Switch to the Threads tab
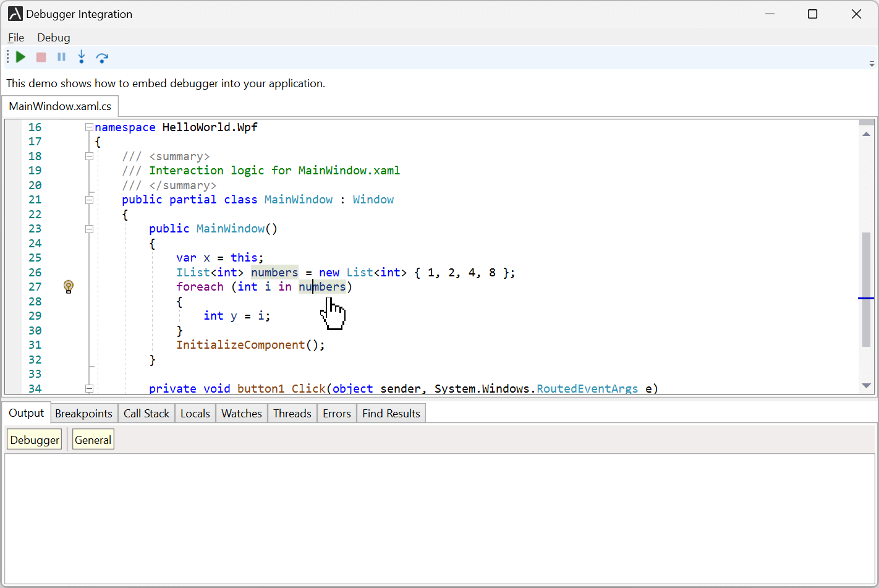The height and width of the screenshot is (588, 879). coord(292,414)
